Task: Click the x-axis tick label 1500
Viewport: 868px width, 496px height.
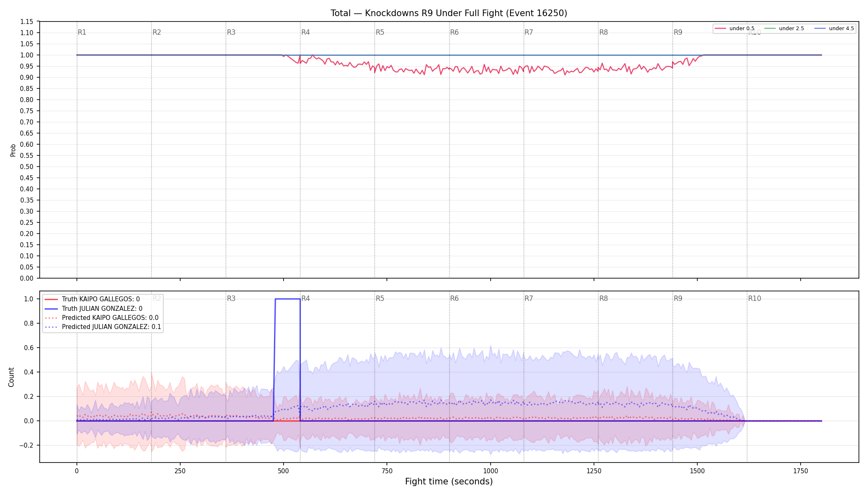Action: 697,471
